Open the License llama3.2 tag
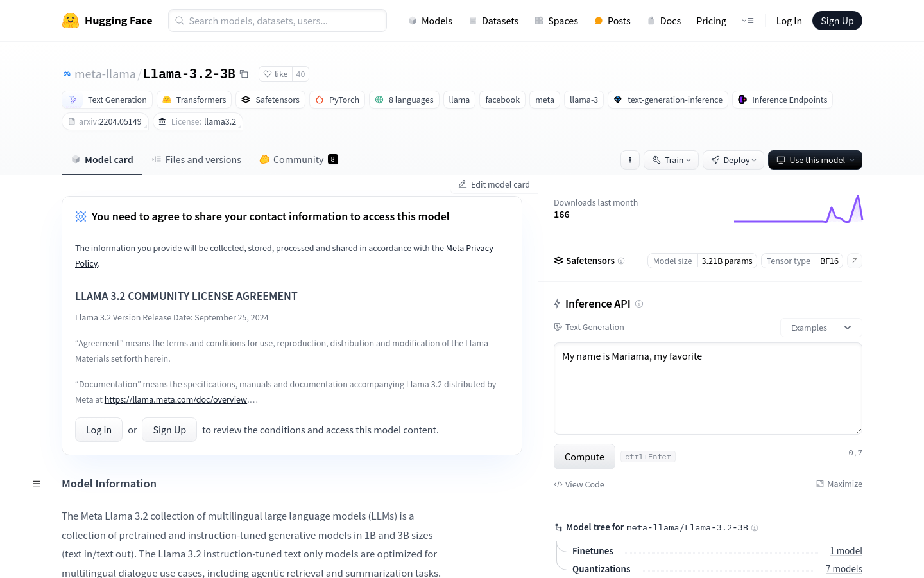This screenshot has width=924, height=578. pos(198,121)
